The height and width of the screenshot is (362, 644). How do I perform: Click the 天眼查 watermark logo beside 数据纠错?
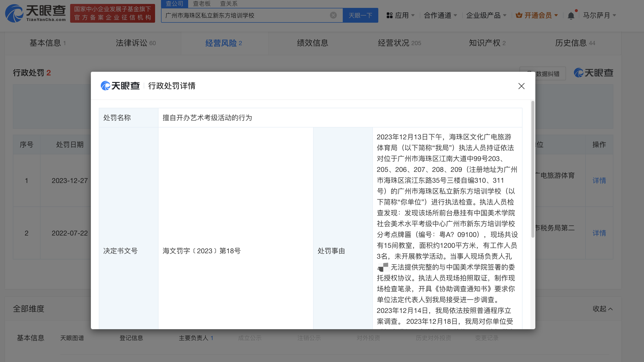pyautogui.click(x=593, y=73)
